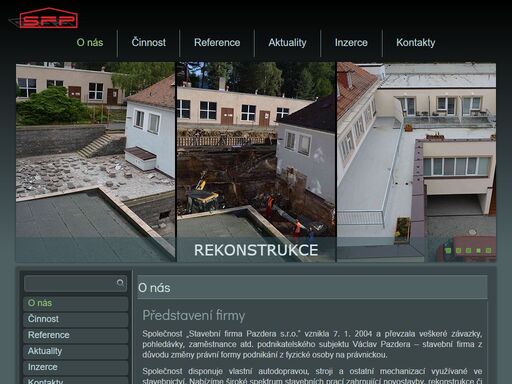
Task: Open O nás in top navigation
Action: (x=90, y=43)
